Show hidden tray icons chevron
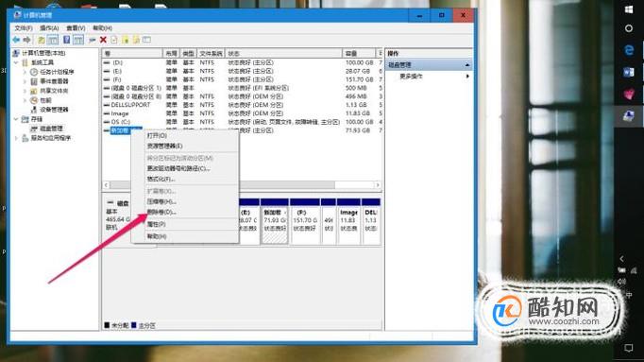 (x=622, y=259)
